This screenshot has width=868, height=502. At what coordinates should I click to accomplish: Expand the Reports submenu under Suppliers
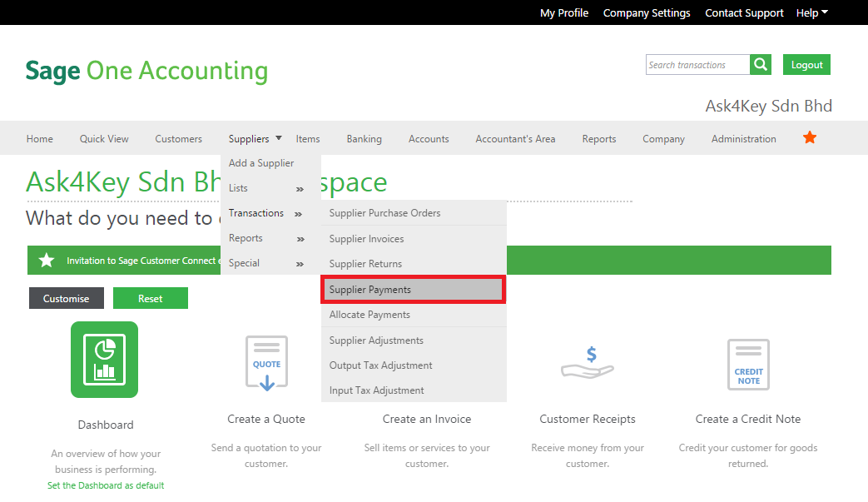pyautogui.click(x=266, y=238)
